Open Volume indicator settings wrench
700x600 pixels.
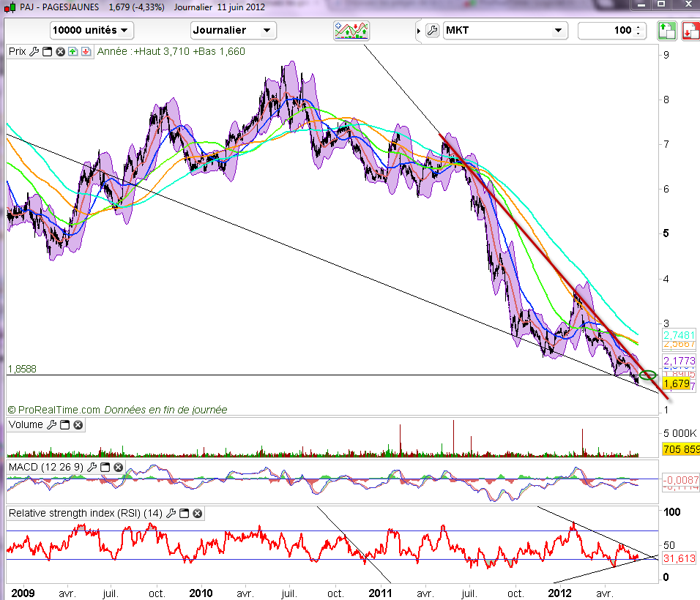(x=51, y=424)
